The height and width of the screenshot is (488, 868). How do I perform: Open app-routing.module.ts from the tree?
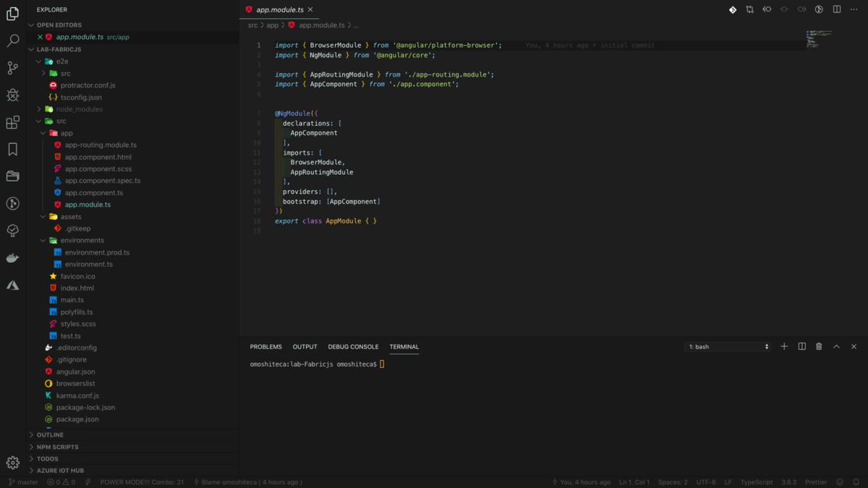pyautogui.click(x=101, y=145)
